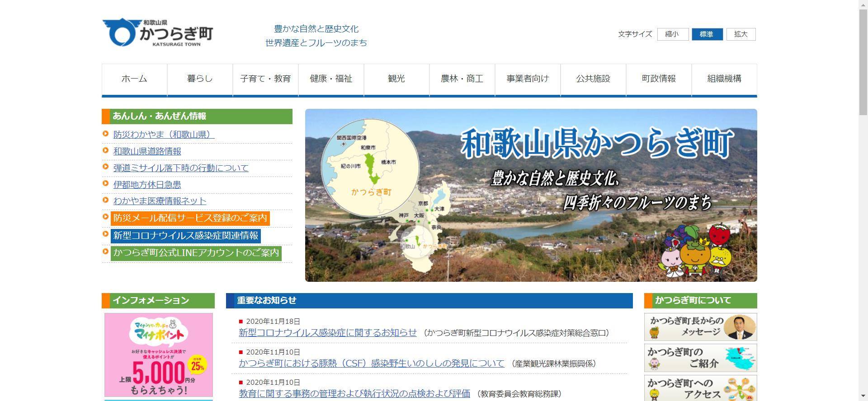This screenshot has height=401, width=868.
Task: Click the 文字サイズ label
Action: click(635, 34)
